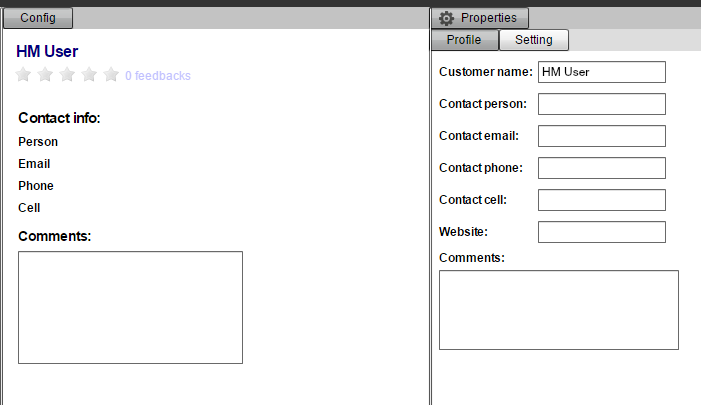This screenshot has width=701, height=405.
Task: Focus the Customer name field
Action: point(601,72)
